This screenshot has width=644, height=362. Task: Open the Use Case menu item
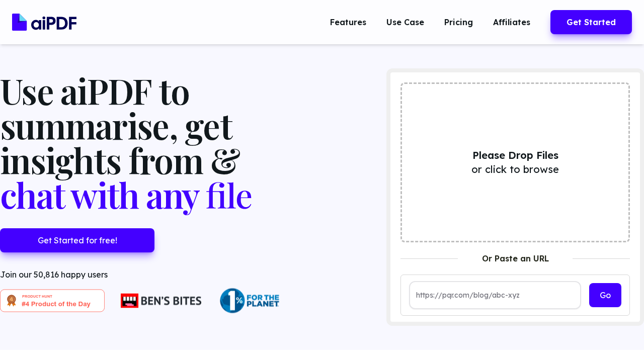(405, 22)
